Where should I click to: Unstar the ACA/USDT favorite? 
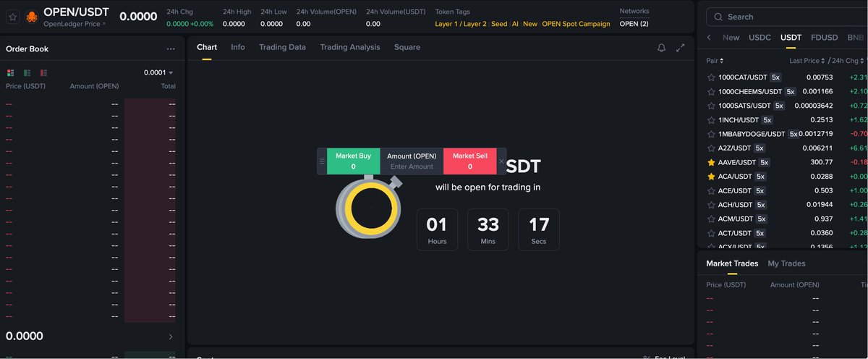[x=711, y=176]
